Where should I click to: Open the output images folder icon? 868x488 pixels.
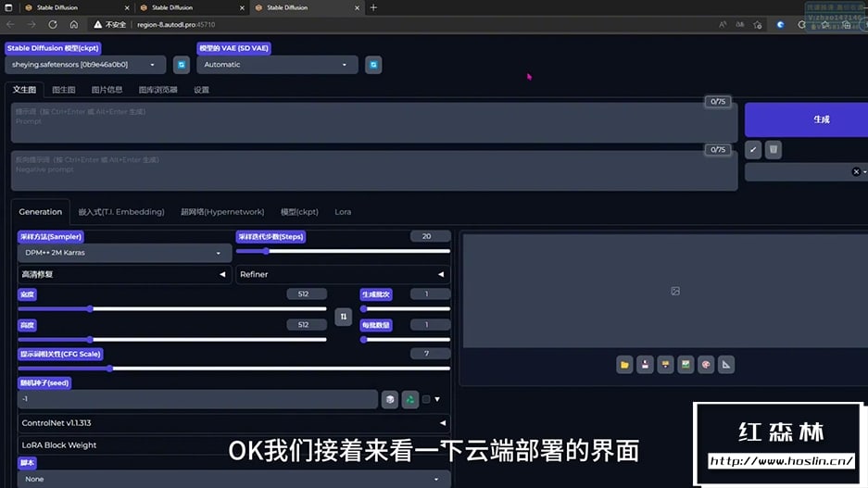point(624,365)
